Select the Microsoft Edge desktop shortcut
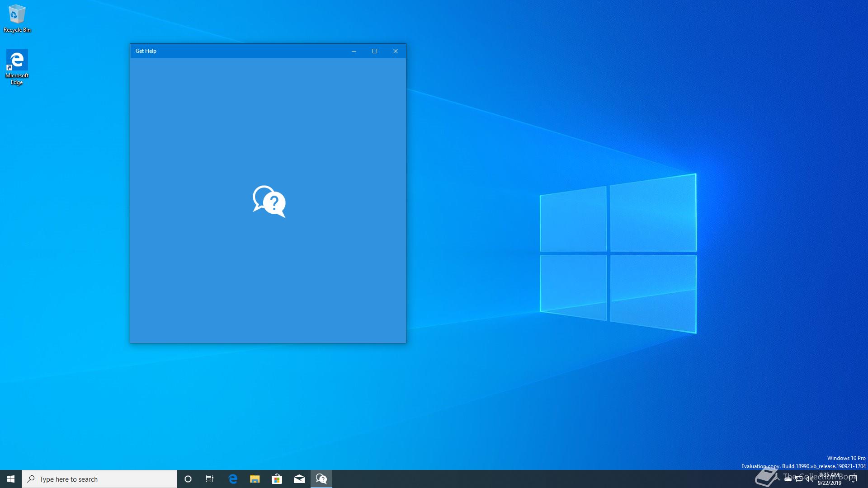 point(17,67)
